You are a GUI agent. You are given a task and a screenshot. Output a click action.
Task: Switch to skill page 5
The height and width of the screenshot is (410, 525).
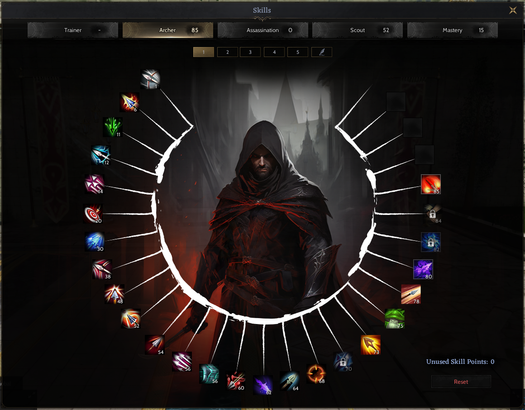click(298, 52)
